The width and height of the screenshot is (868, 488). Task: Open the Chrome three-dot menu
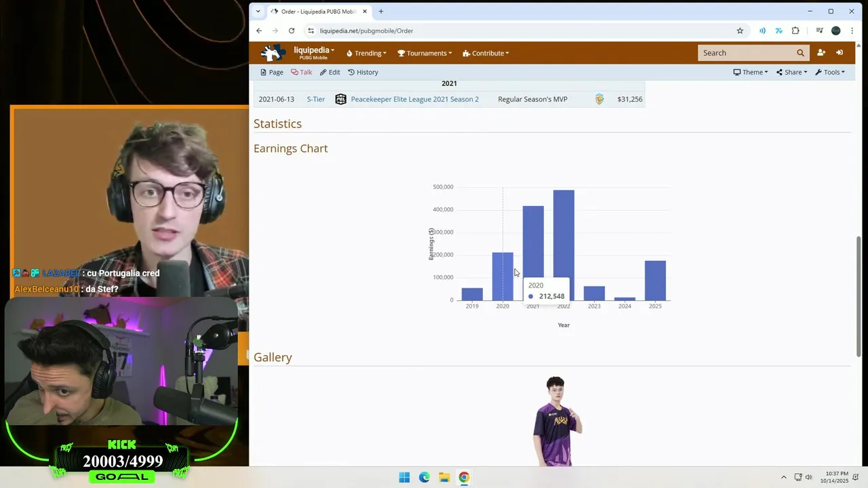point(852,30)
